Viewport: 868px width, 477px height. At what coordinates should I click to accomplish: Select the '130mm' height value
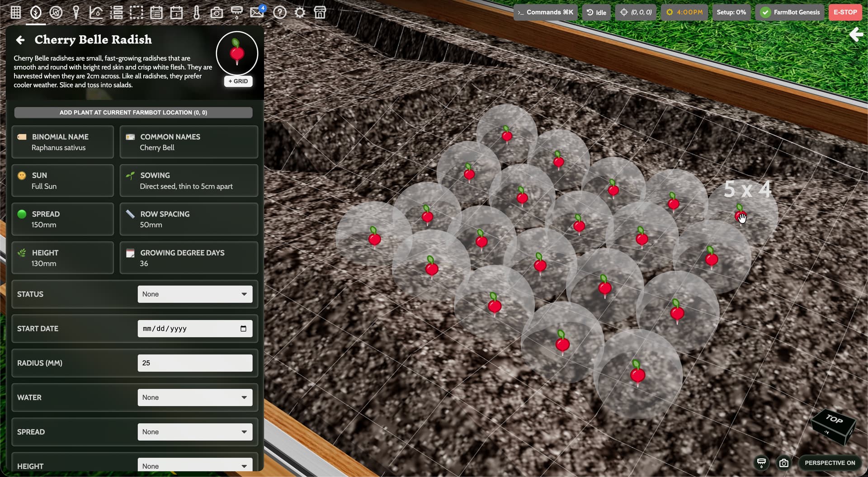coord(44,264)
